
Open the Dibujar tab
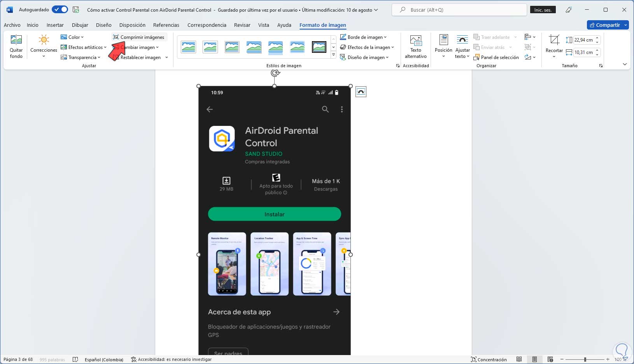pyautogui.click(x=80, y=25)
